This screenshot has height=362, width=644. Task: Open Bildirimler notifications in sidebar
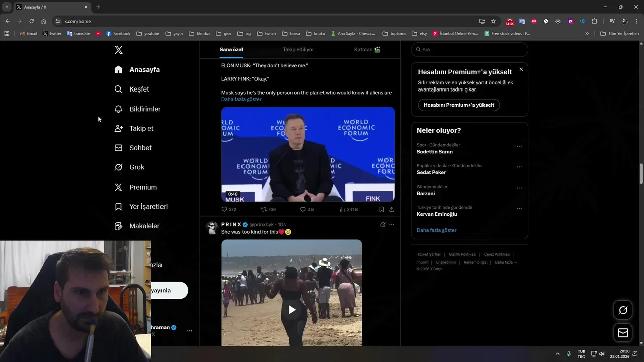click(138, 109)
